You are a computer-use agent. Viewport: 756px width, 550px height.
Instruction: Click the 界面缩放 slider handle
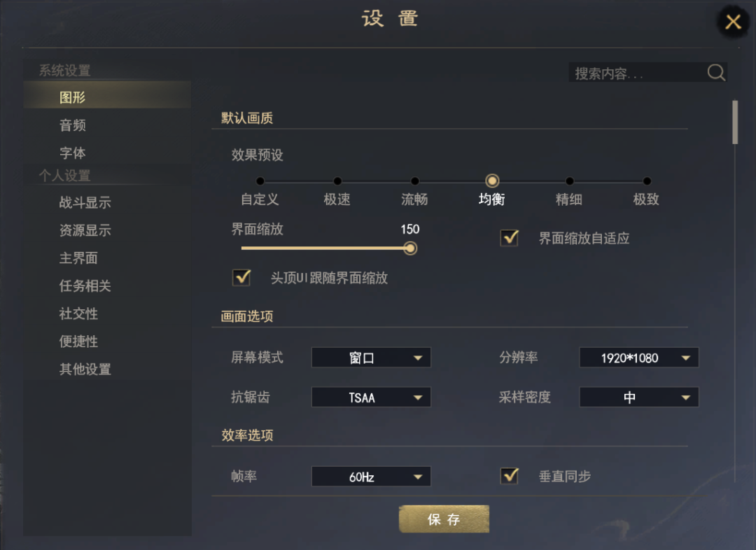click(x=410, y=248)
